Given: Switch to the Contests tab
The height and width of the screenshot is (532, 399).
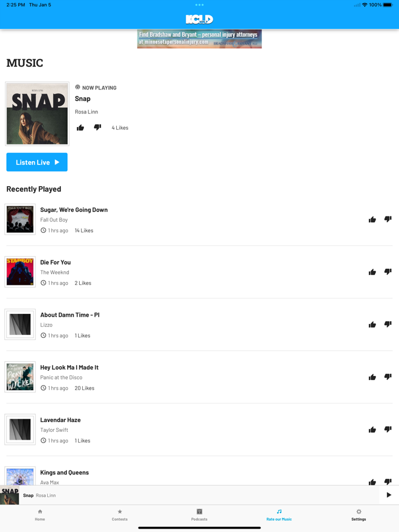Looking at the screenshot, I should pyautogui.click(x=120, y=515).
